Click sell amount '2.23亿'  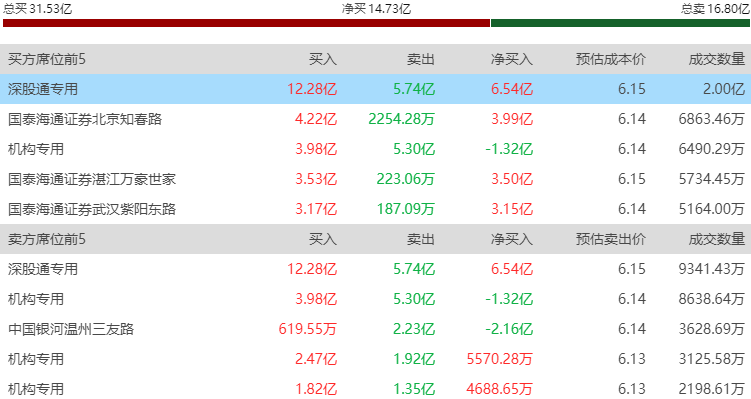[414, 329]
